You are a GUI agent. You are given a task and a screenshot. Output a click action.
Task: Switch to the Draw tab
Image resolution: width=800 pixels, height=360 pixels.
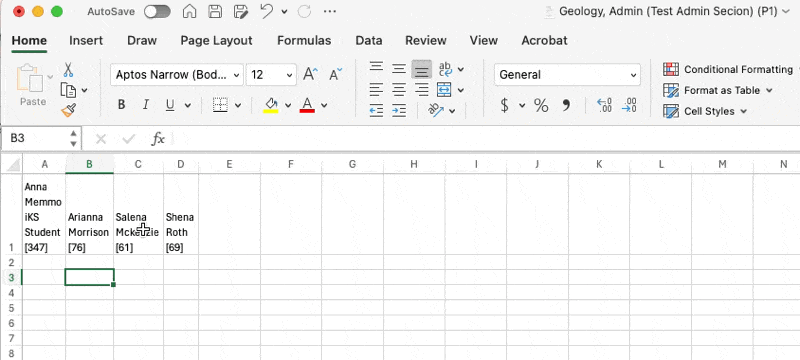pos(142,41)
